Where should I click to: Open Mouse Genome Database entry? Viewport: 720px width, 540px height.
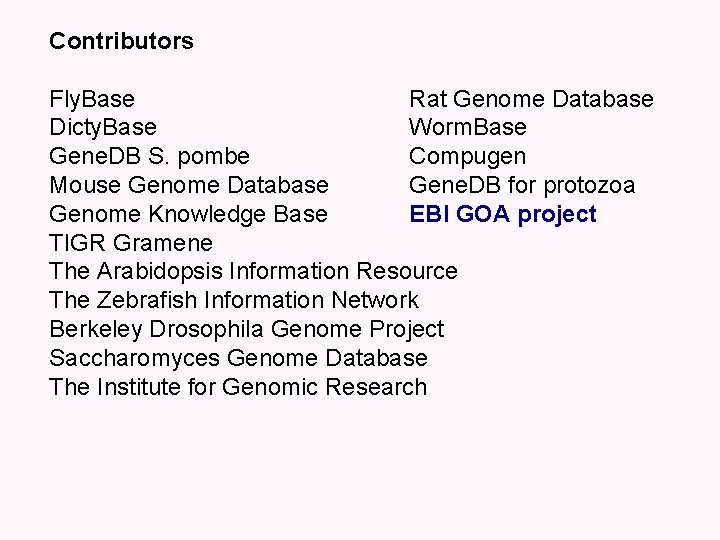click(x=189, y=186)
